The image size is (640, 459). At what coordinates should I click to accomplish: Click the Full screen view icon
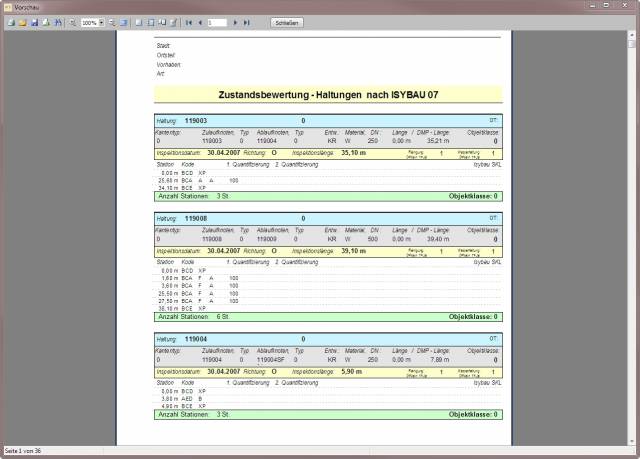[x=124, y=23]
